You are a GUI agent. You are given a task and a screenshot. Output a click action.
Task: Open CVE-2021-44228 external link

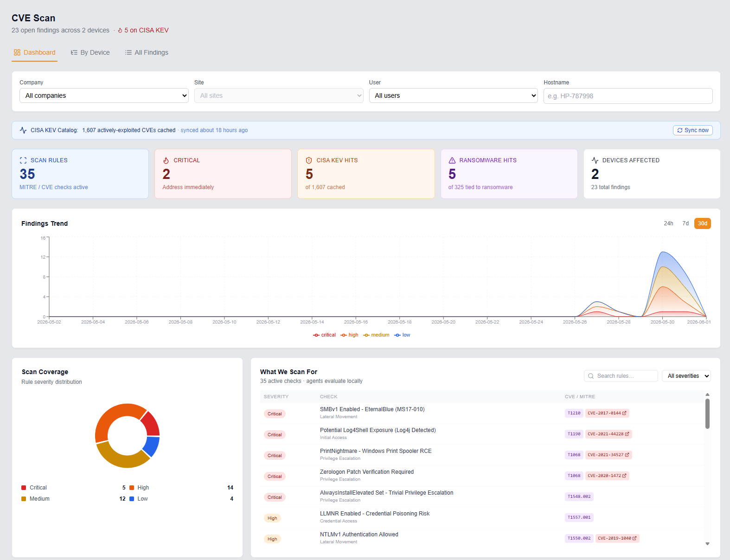pyautogui.click(x=608, y=434)
